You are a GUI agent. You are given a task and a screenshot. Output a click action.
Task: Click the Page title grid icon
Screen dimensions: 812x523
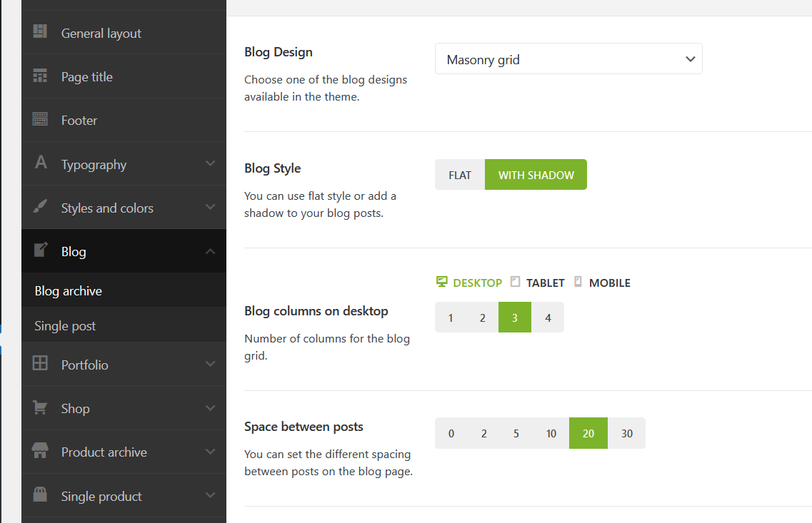click(41, 76)
